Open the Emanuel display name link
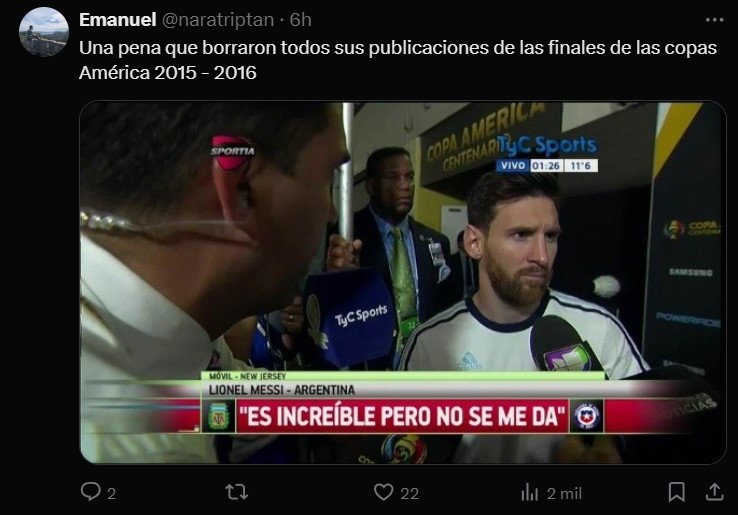Viewport: 738px width, 515px height. tap(118, 20)
